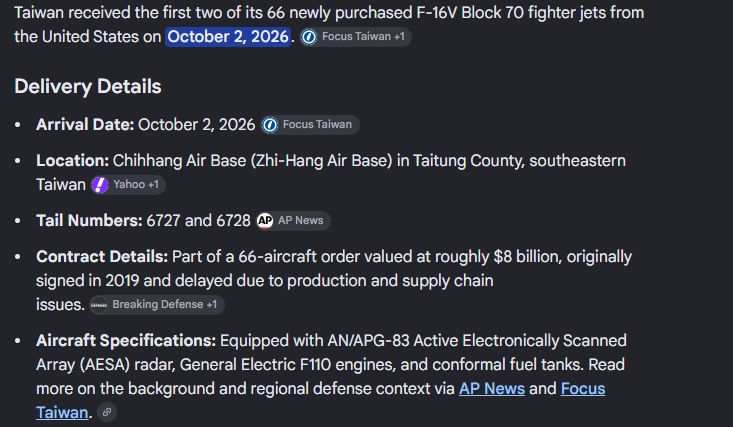Screen dimensions: 733x427
Task: Open the AP News source chip label
Action: (x=301, y=220)
